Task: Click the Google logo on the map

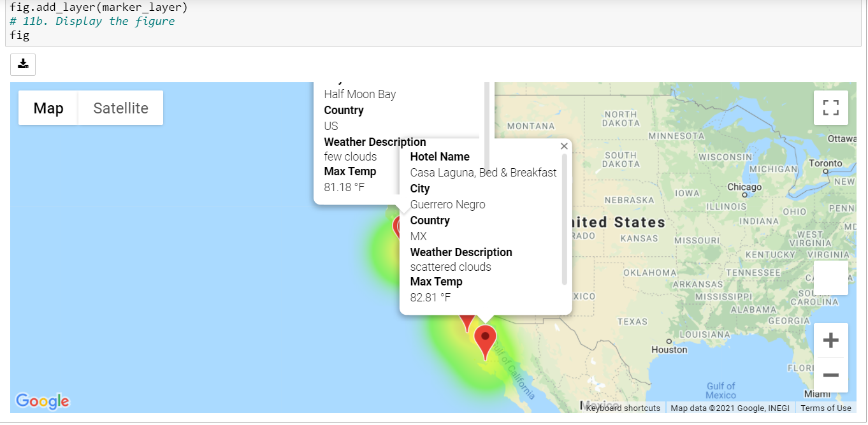Action: click(42, 401)
